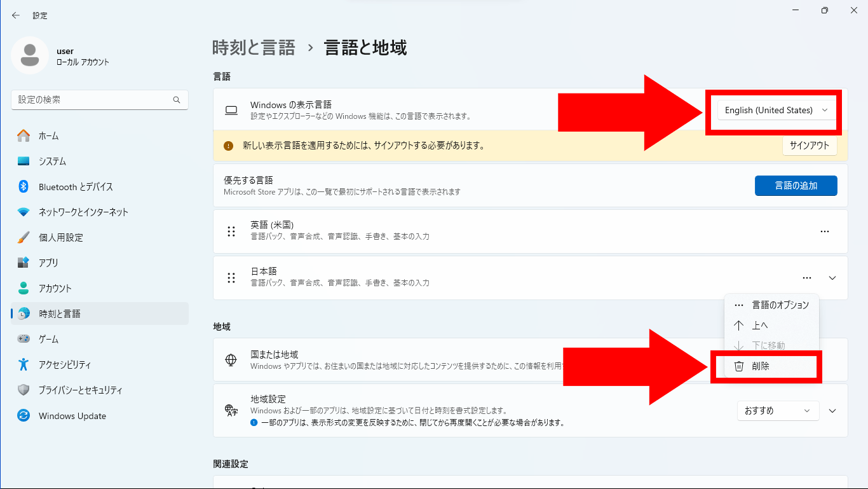Click the サインアウト button
The image size is (868, 489).
tap(809, 145)
